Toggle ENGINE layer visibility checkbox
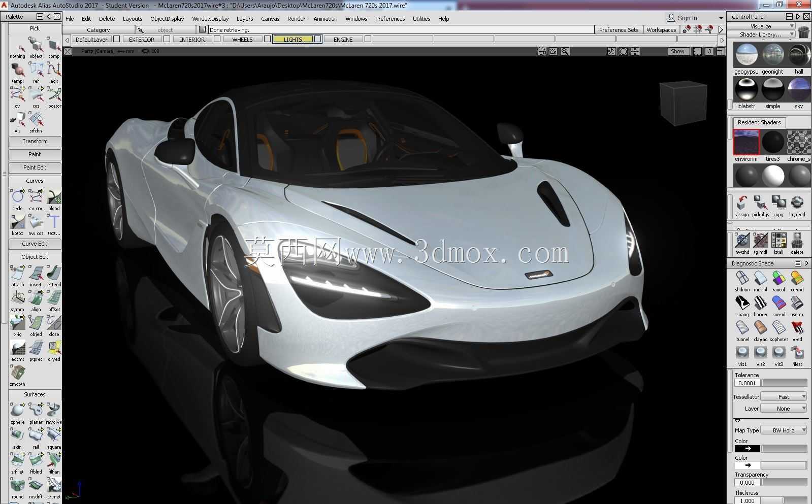The image size is (812, 504). pyautogui.click(x=368, y=39)
